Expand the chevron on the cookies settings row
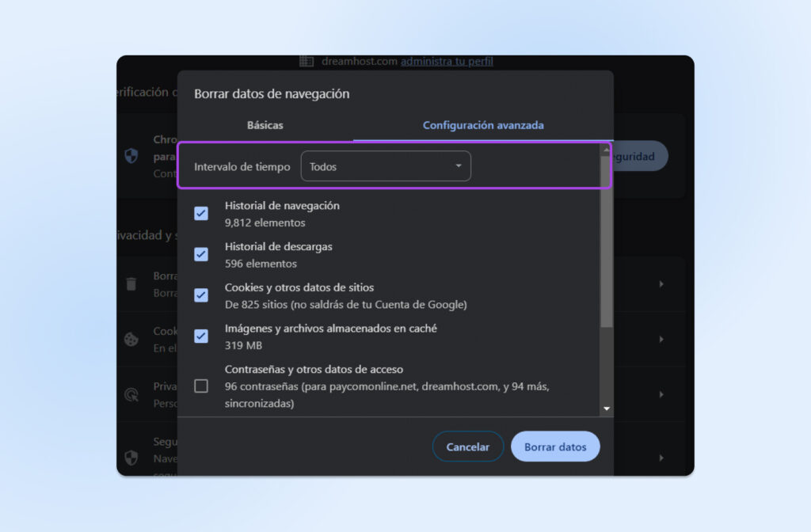The image size is (811, 532). (x=661, y=339)
